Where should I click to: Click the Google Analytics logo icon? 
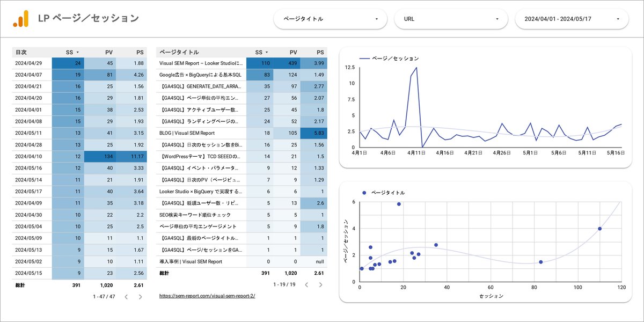point(21,19)
